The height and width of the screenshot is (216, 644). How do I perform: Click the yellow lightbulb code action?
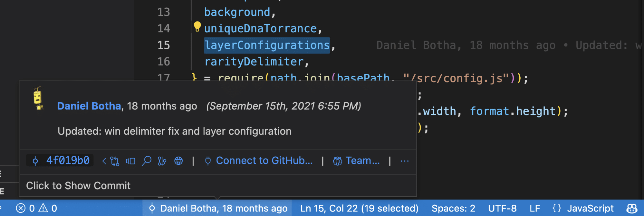click(197, 26)
